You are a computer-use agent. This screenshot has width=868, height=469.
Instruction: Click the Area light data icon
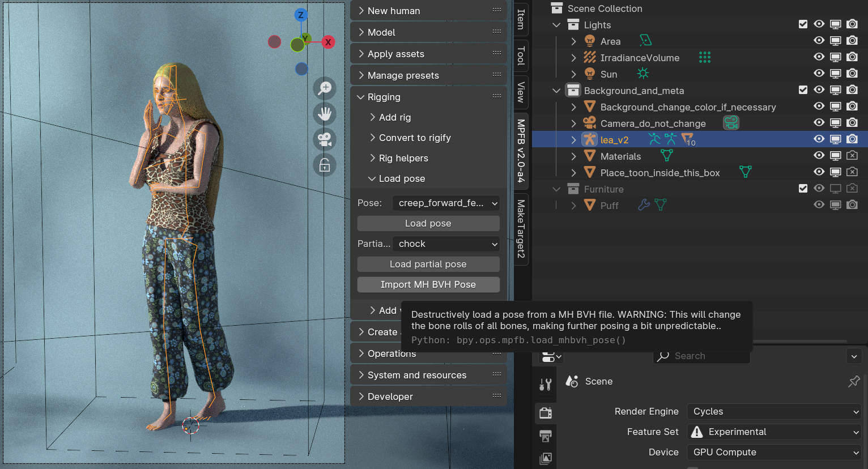click(x=645, y=40)
